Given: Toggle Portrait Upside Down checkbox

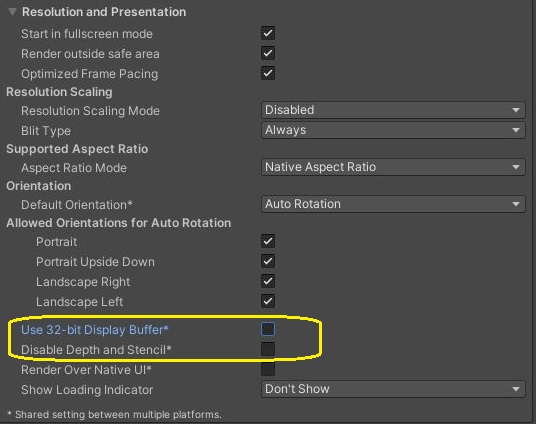Looking at the screenshot, I should (268, 261).
